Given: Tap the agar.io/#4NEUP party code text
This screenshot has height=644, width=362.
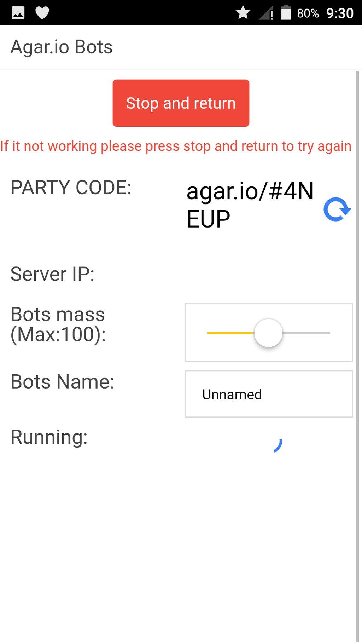Looking at the screenshot, I should coord(250,205).
